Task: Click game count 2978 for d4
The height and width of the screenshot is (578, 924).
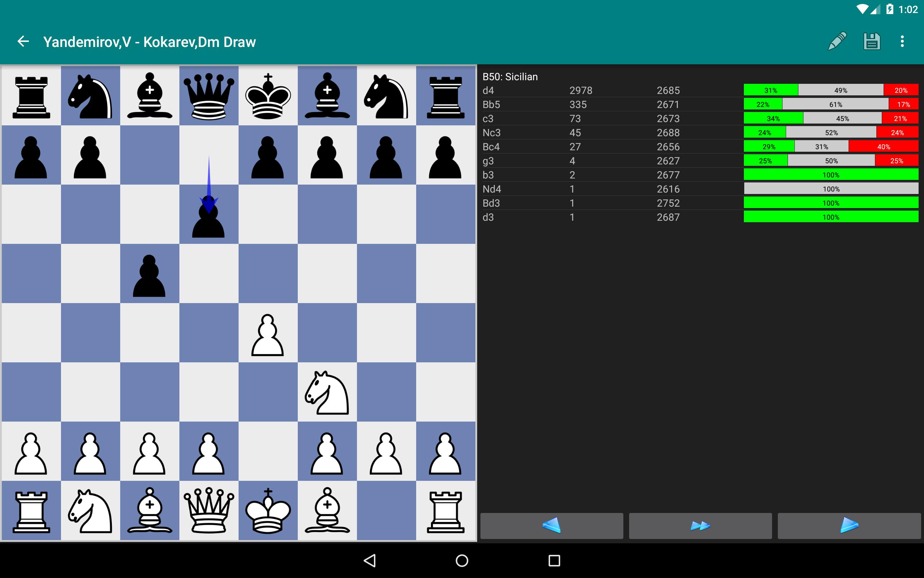Action: [x=581, y=90]
